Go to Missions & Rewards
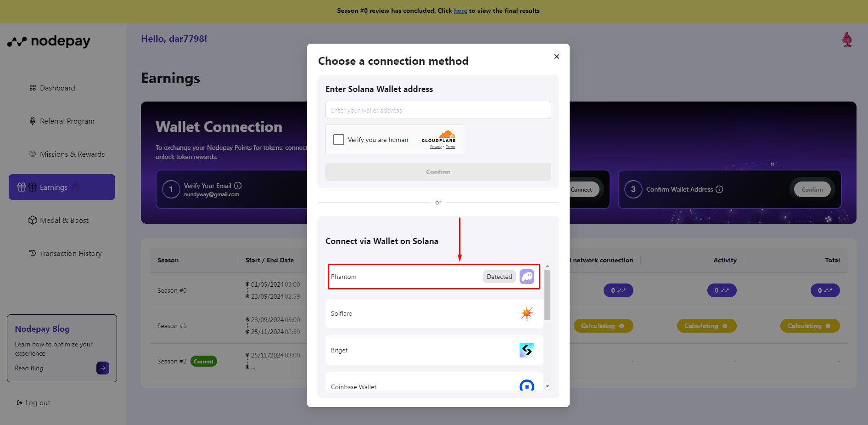Image resolution: width=868 pixels, height=425 pixels. (x=72, y=154)
